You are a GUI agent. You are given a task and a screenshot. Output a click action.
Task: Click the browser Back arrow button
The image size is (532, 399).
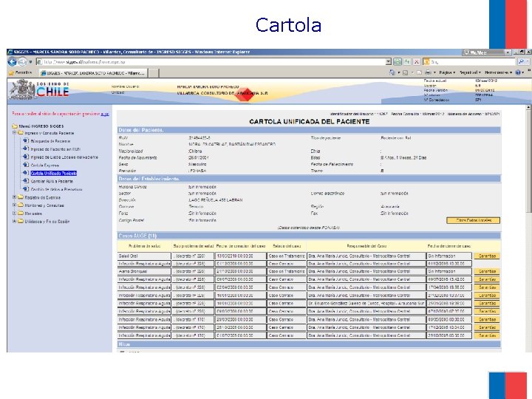(13, 62)
